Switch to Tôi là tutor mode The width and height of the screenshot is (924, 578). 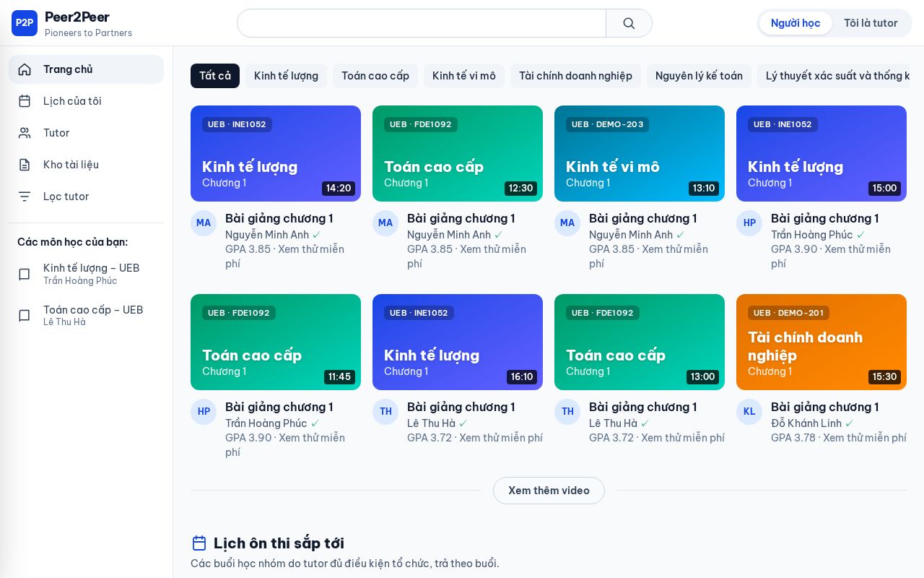[871, 23]
